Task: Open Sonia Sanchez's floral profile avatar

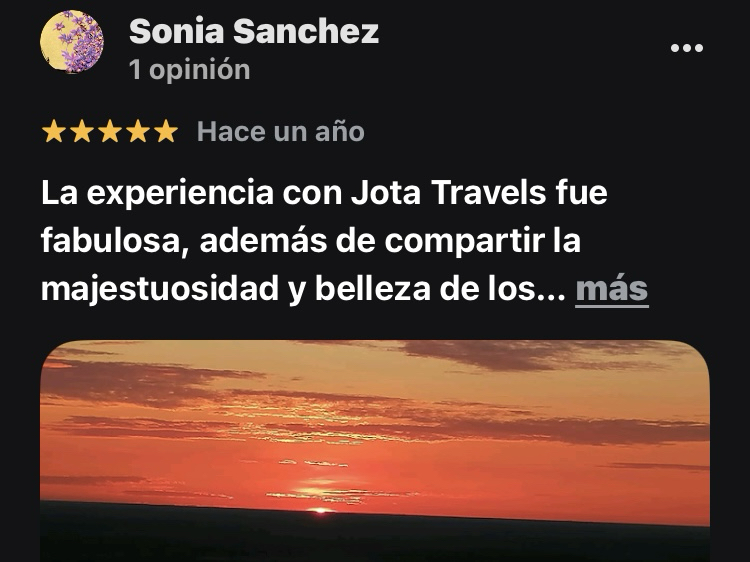Action: [72, 42]
